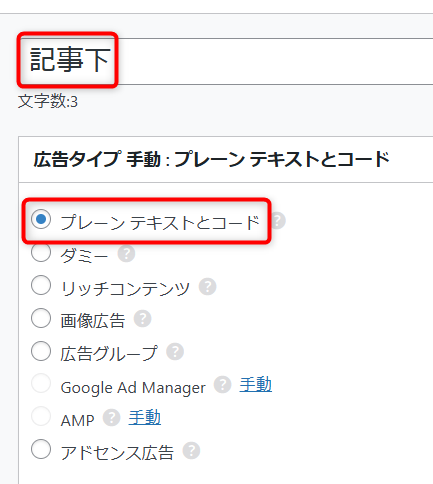Screen dimensions: 433x484
Task: Open help icon next to AMP
Action: coord(111,418)
